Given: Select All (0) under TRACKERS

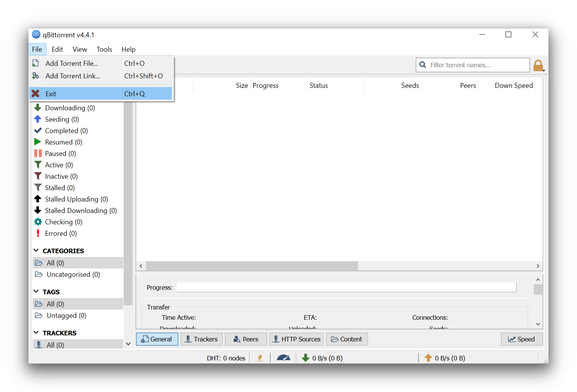Looking at the screenshot, I should tap(78, 344).
